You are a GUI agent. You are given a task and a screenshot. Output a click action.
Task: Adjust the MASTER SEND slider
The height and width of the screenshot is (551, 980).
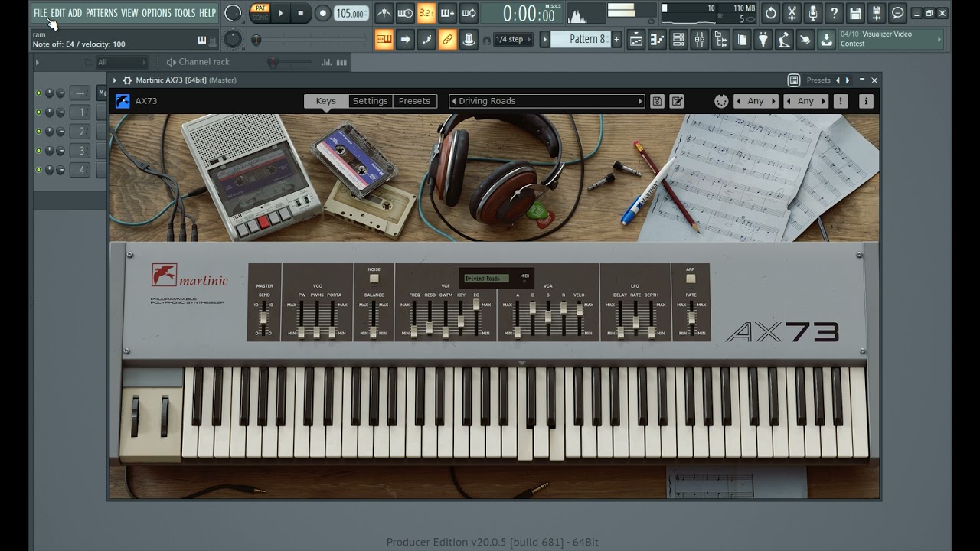[264, 318]
